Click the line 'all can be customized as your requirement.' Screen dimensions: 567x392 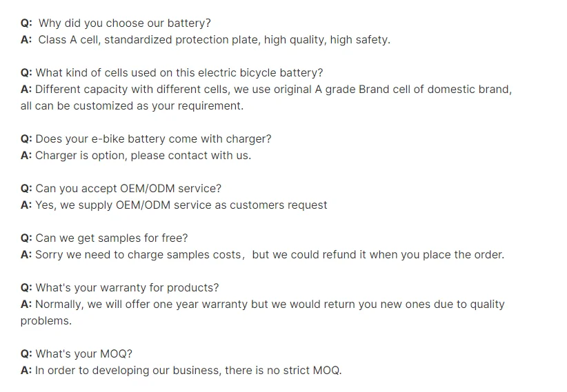(132, 106)
